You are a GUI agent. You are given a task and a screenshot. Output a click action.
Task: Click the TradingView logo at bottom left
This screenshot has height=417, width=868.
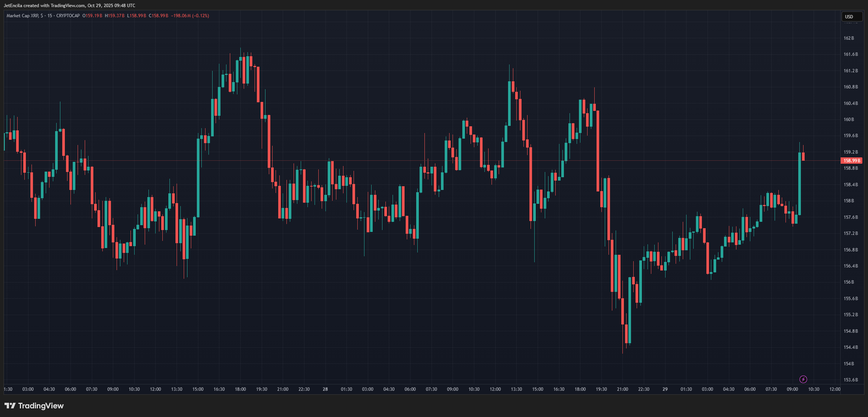(34, 406)
